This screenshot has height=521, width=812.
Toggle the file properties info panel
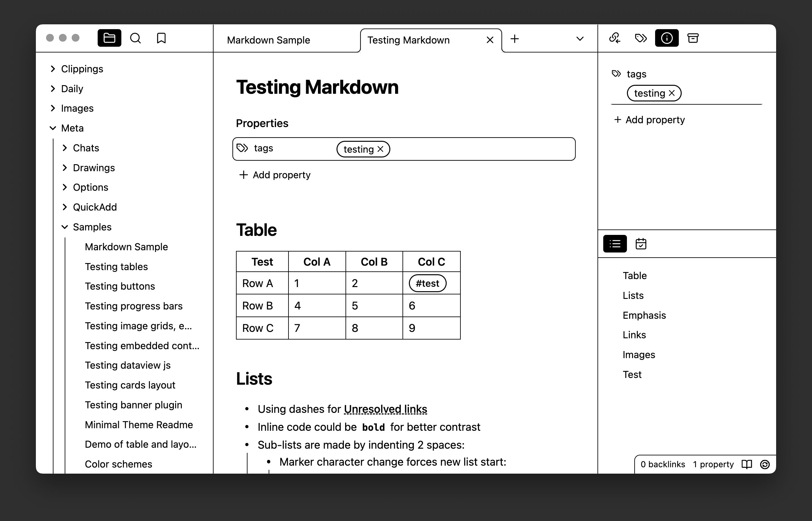pos(666,38)
